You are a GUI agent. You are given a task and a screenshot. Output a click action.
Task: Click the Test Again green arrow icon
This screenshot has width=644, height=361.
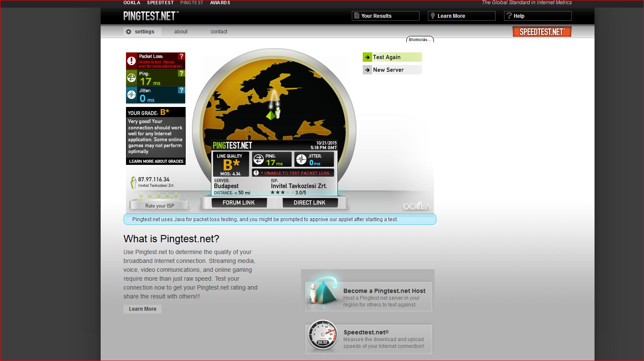367,57
